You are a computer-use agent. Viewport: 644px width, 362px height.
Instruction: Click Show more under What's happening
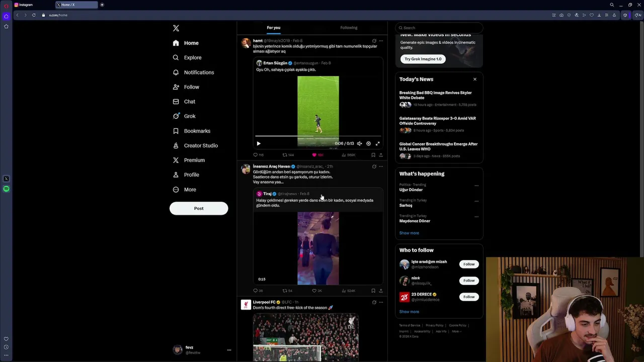[x=409, y=233]
